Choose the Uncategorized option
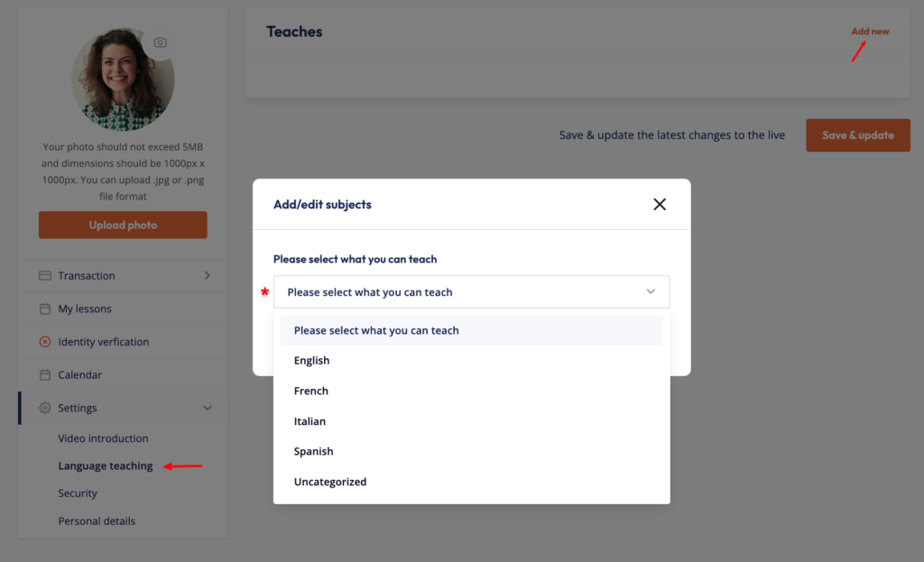 330,482
